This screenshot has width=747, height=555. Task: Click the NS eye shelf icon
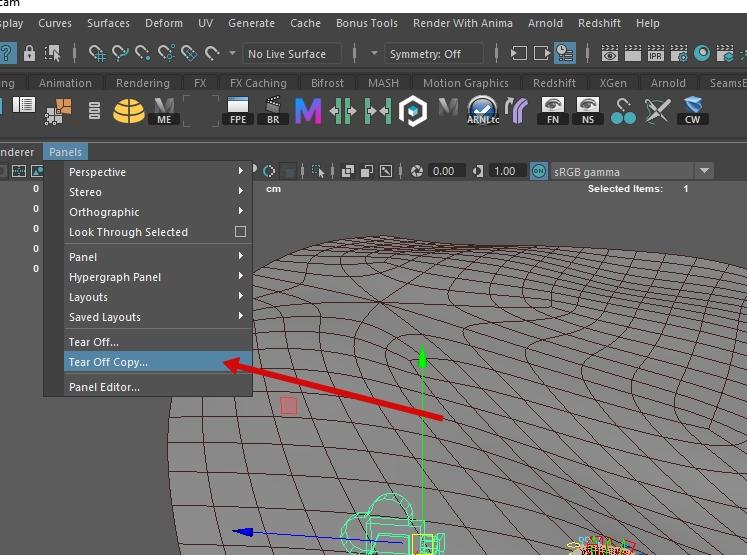[x=588, y=109]
